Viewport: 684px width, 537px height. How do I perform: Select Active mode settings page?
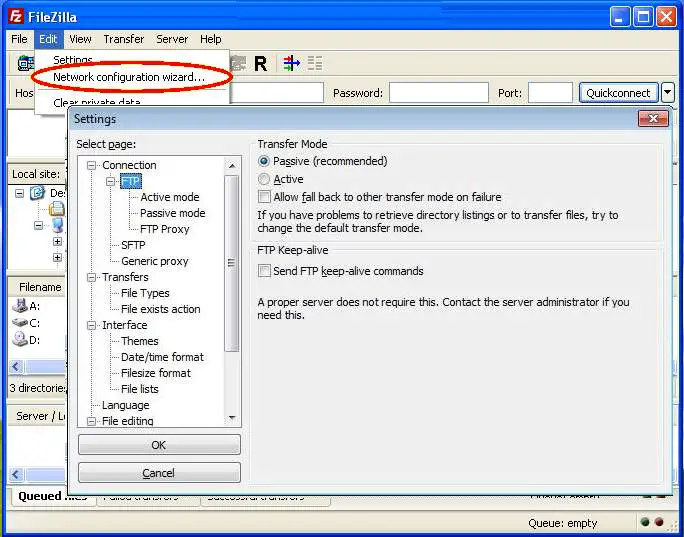point(170,197)
